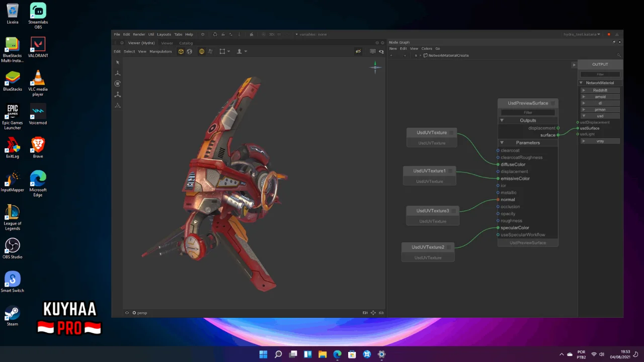The image size is (644, 362).
Task: Click the OUTPUT panel header
Action: [600, 64]
